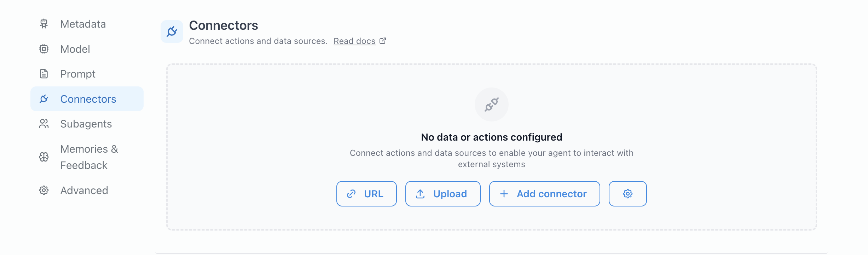This screenshot has width=868, height=255.
Task: Click the Connectors plug icon next to heading
Action: [x=172, y=32]
